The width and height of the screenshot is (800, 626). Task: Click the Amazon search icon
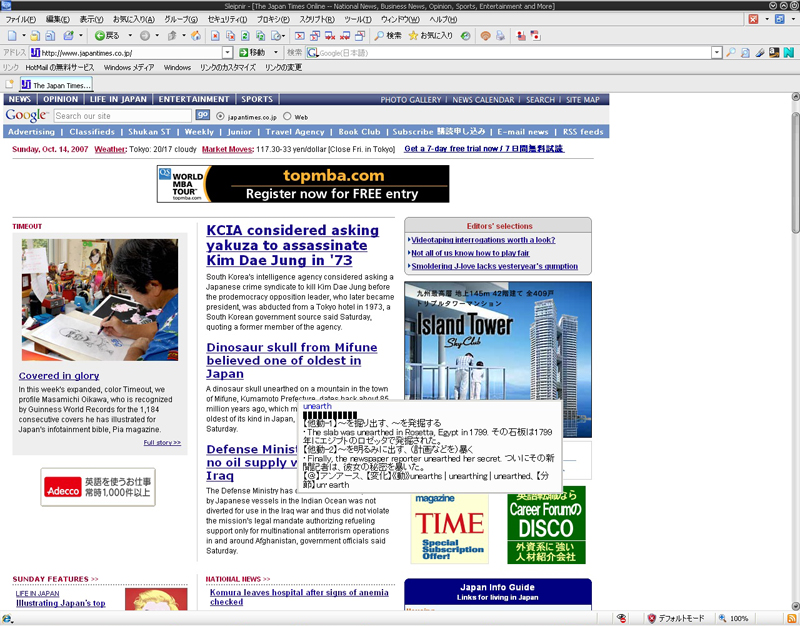(774, 53)
